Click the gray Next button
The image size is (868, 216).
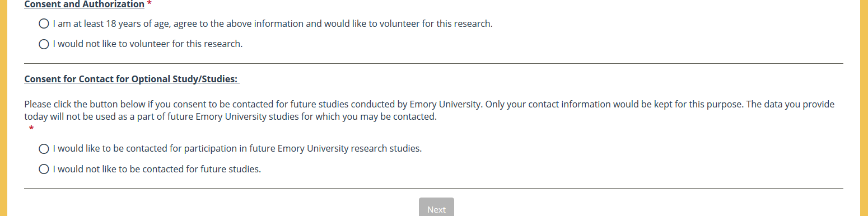pos(436,207)
